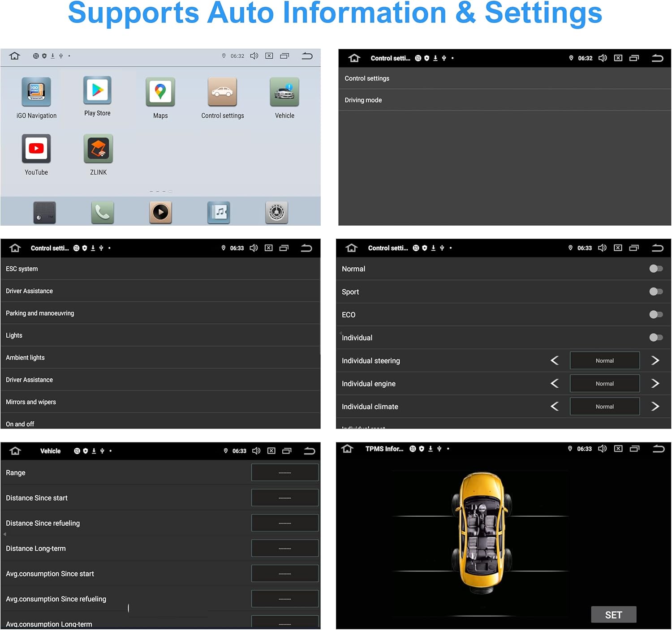Open the ZLINK app
The width and height of the screenshot is (672, 630).
(98, 148)
